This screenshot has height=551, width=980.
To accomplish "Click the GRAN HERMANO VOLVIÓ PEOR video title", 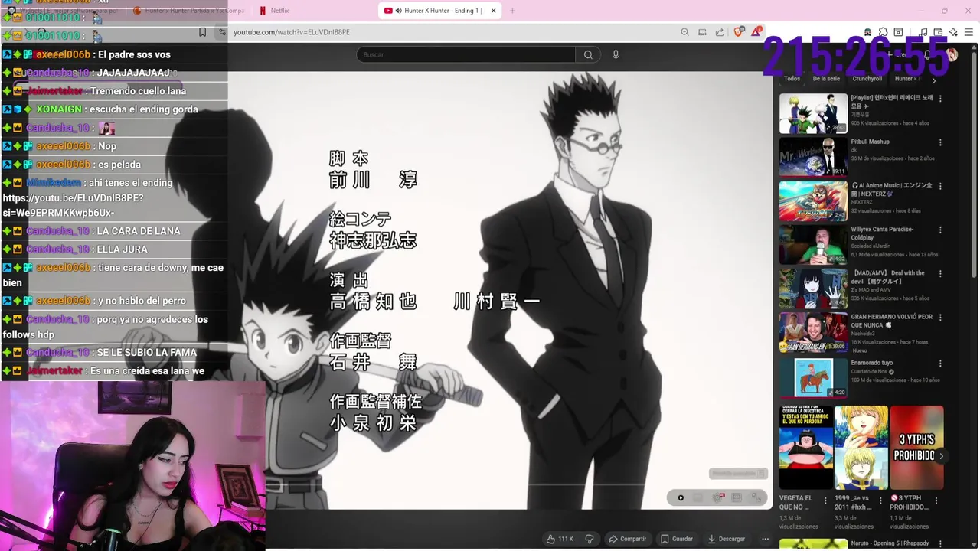I will 891,321.
